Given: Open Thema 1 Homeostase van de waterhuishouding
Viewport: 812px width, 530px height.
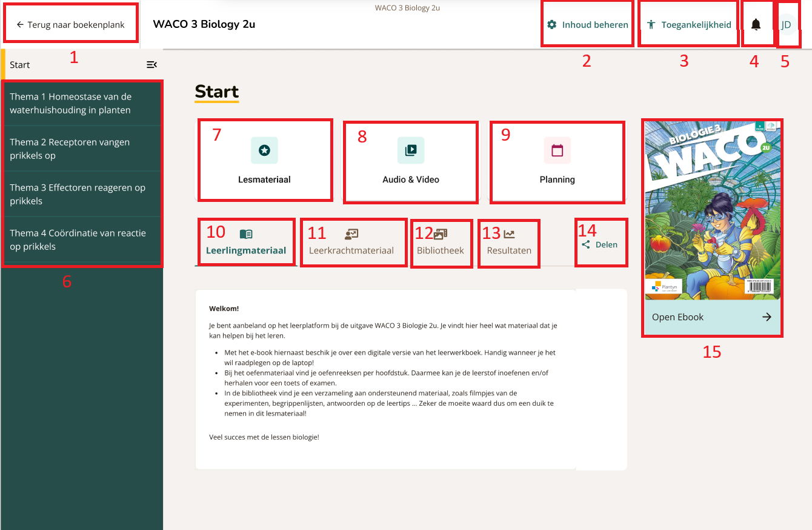Looking at the screenshot, I should pyautogui.click(x=81, y=103).
